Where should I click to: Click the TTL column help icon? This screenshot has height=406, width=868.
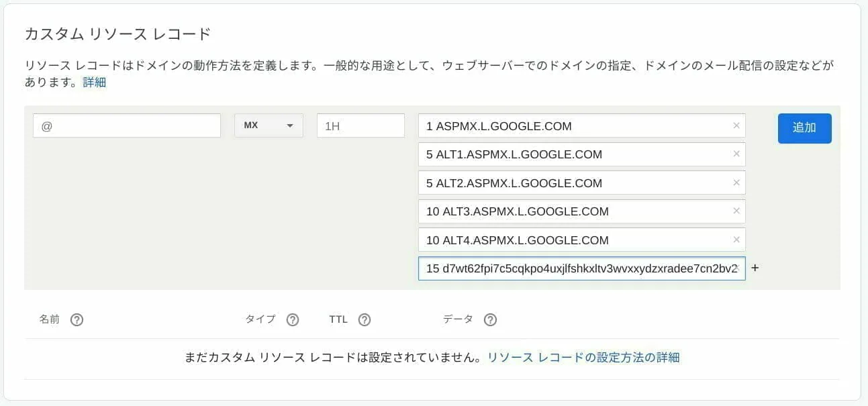[365, 320]
